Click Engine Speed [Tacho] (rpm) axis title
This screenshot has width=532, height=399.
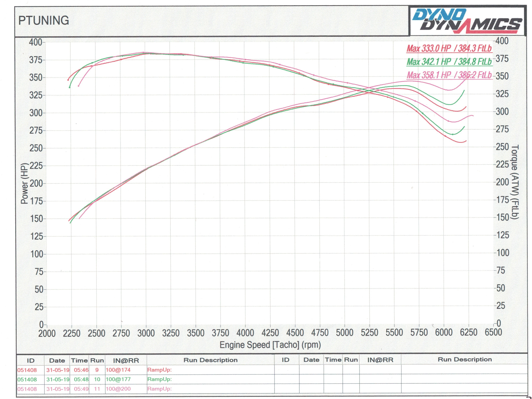270,345
